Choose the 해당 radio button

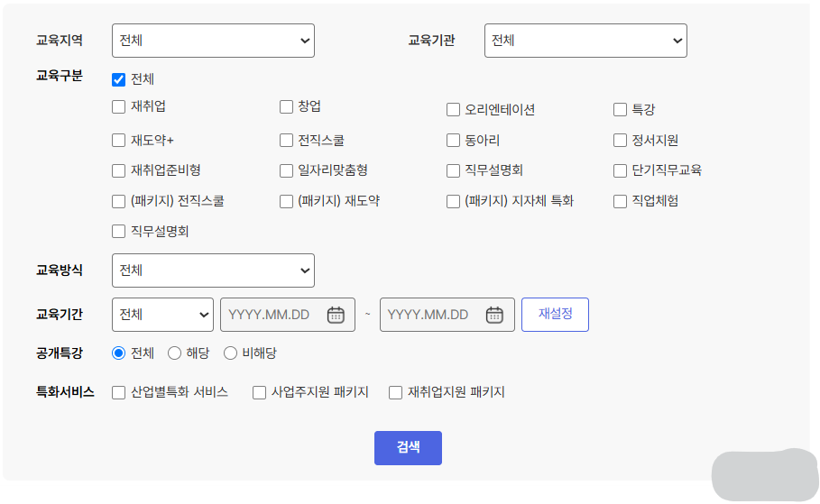(174, 353)
